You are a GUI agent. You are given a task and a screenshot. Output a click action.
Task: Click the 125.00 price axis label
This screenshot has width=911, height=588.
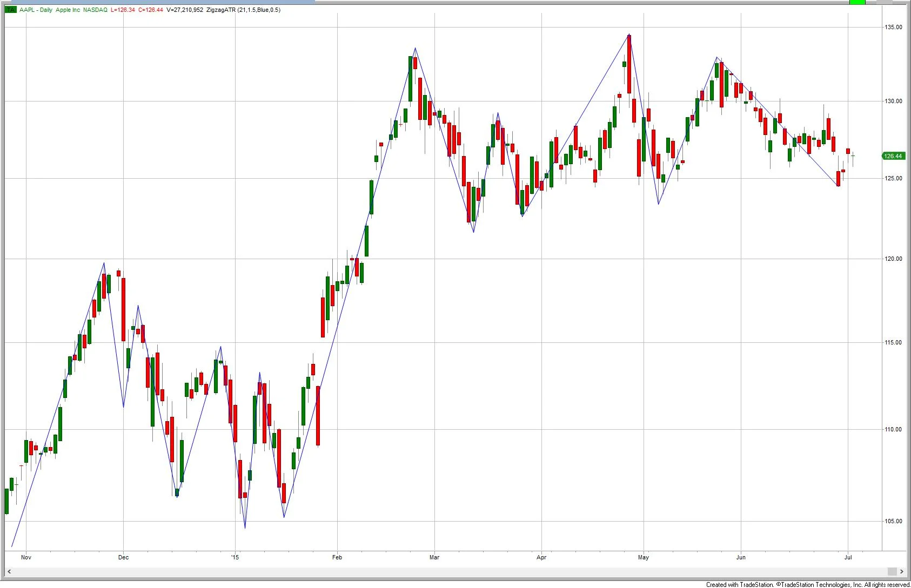click(x=893, y=178)
